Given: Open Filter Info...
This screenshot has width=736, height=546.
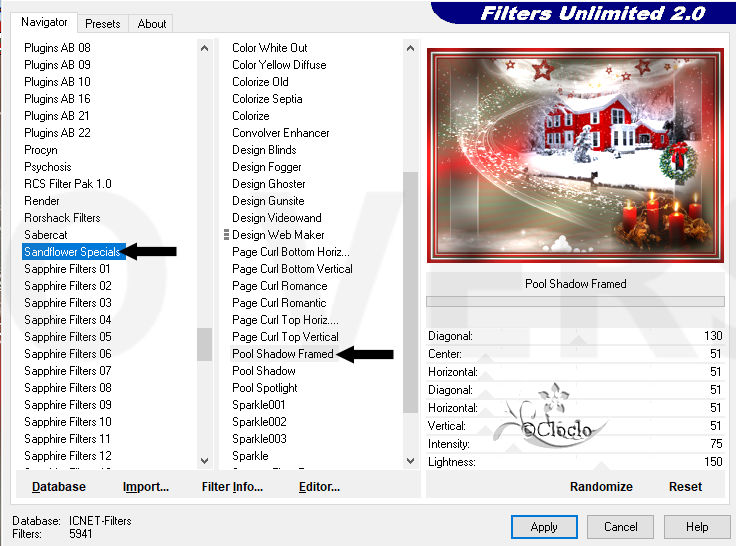Looking at the screenshot, I should (x=232, y=486).
